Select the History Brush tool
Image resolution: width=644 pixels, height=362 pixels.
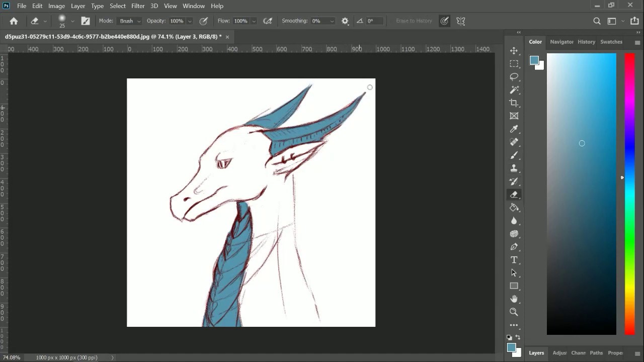514,182
